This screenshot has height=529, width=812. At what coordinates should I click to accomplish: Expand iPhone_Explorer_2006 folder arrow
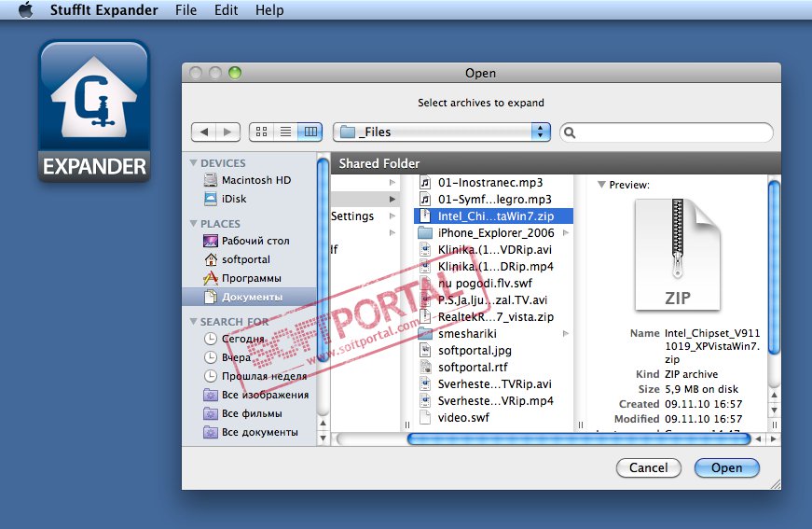pyautogui.click(x=566, y=232)
